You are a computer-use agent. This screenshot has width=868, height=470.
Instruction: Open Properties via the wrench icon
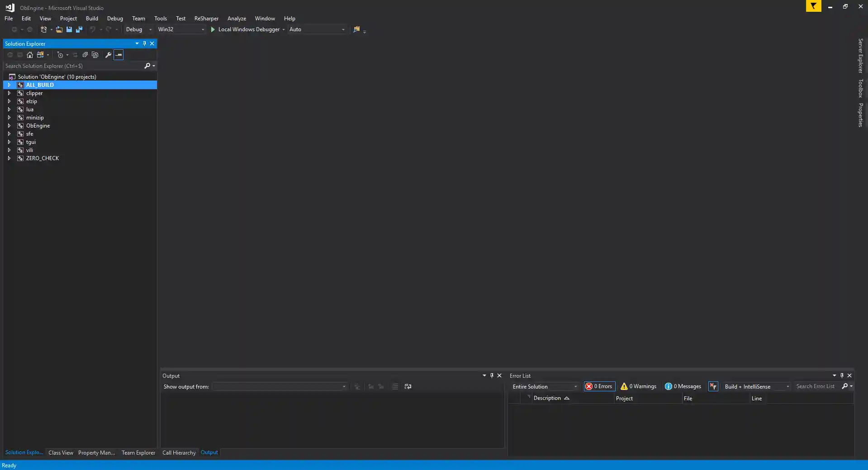108,55
